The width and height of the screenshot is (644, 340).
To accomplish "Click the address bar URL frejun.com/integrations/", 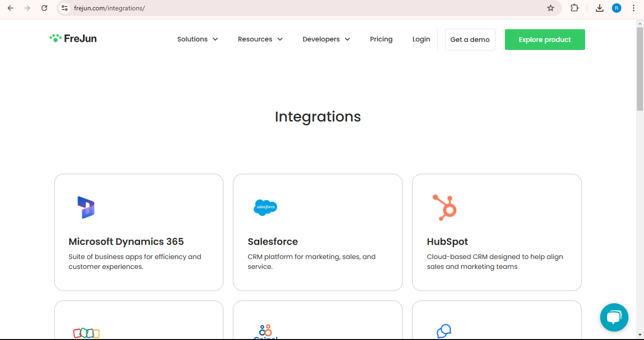I will 109,8.
